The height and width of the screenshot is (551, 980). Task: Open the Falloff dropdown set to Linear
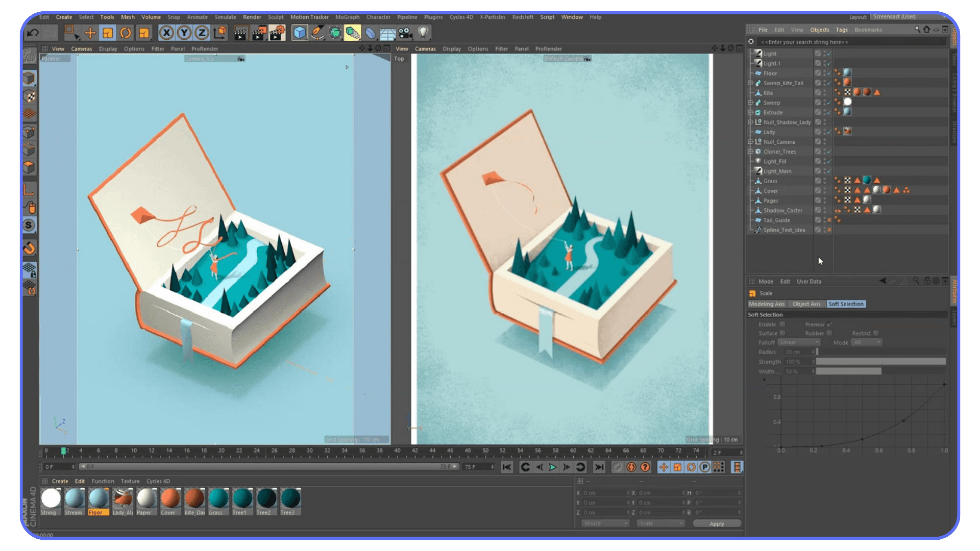tap(799, 342)
